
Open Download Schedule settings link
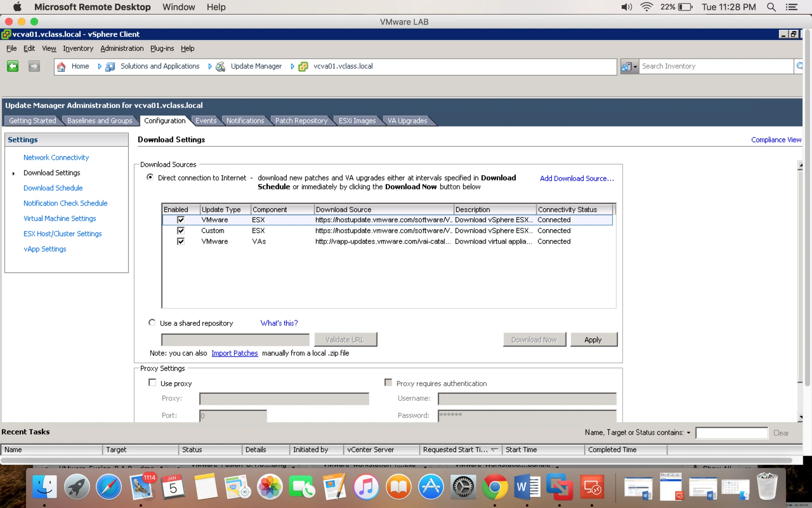(53, 188)
